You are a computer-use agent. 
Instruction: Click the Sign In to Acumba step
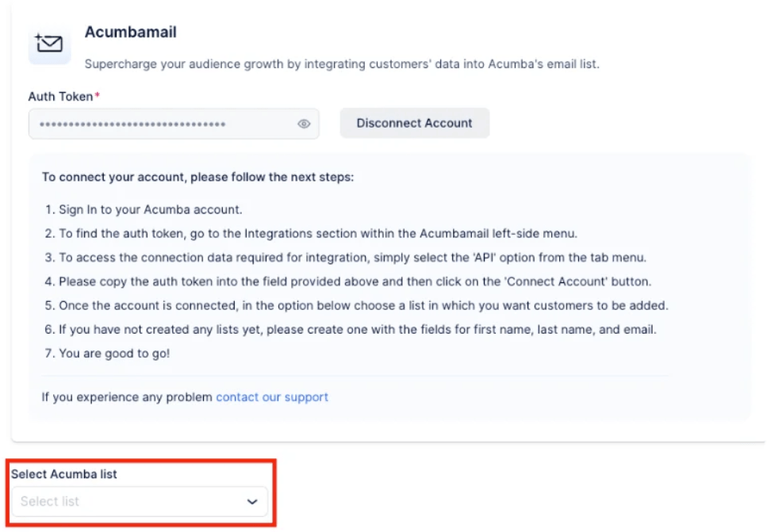pos(151,210)
